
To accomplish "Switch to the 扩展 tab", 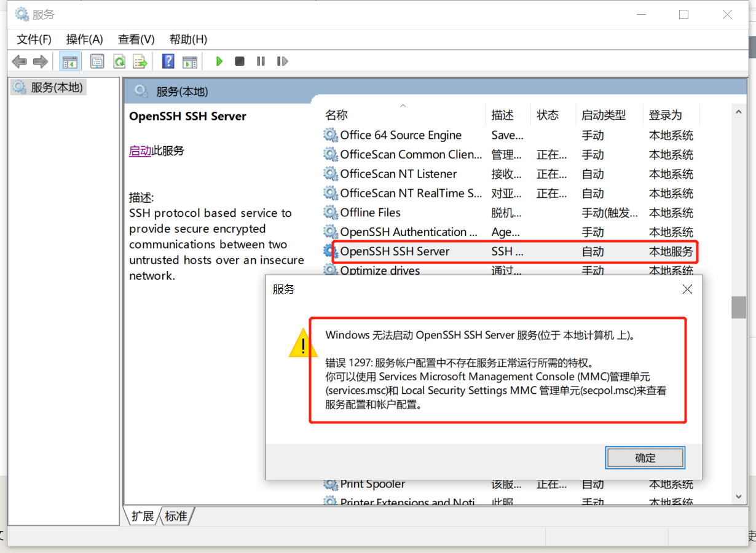I will [x=143, y=517].
